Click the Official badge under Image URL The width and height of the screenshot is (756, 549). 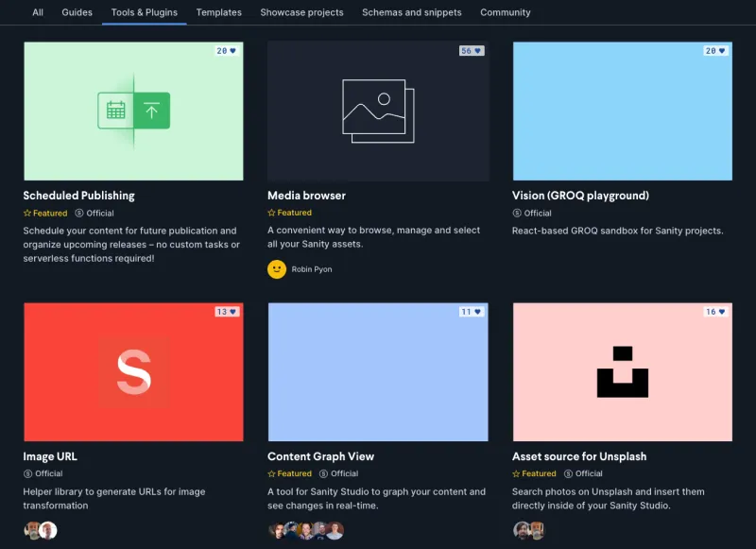tap(43, 473)
